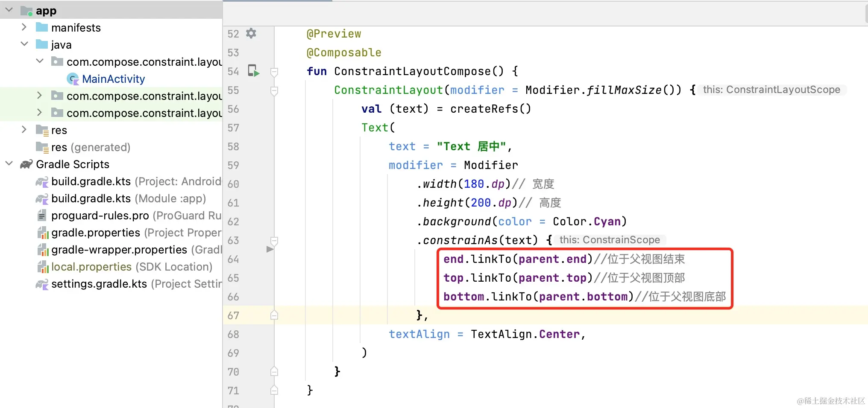The height and width of the screenshot is (408, 868).
Task: Select the res (generated) folder row
Action: click(x=111, y=147)
